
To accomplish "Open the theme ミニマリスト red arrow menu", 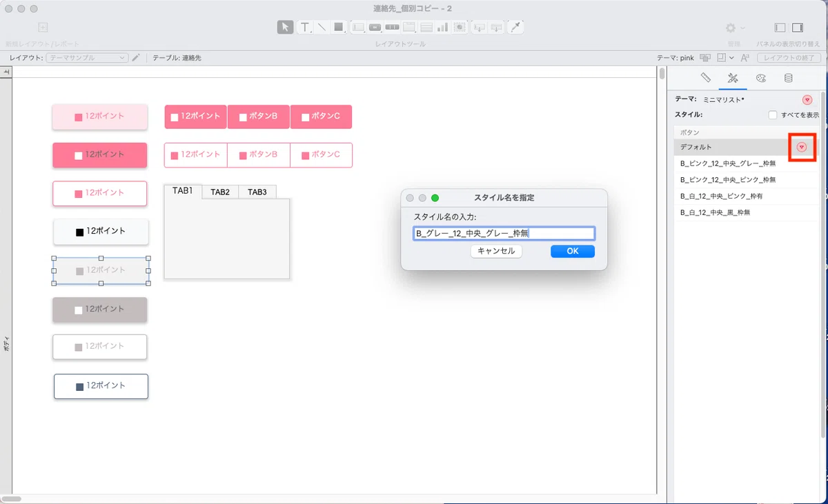I will pos(807,100).
